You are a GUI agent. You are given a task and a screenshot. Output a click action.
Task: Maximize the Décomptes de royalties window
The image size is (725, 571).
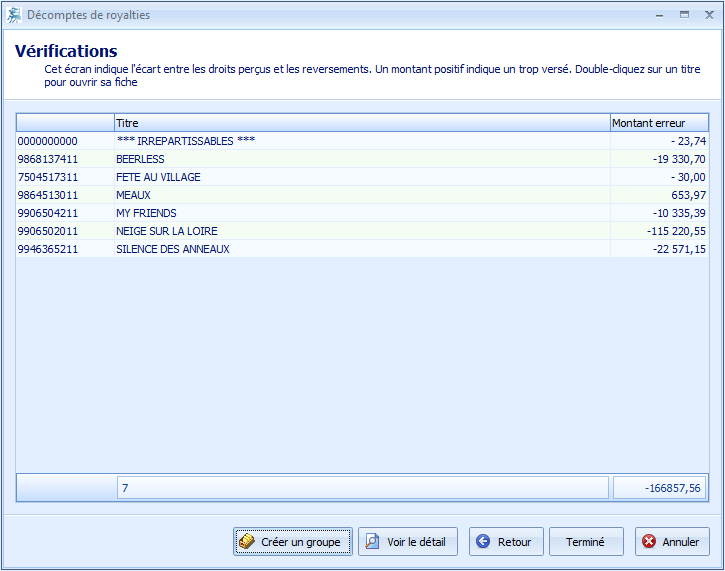tap(684, 15)
